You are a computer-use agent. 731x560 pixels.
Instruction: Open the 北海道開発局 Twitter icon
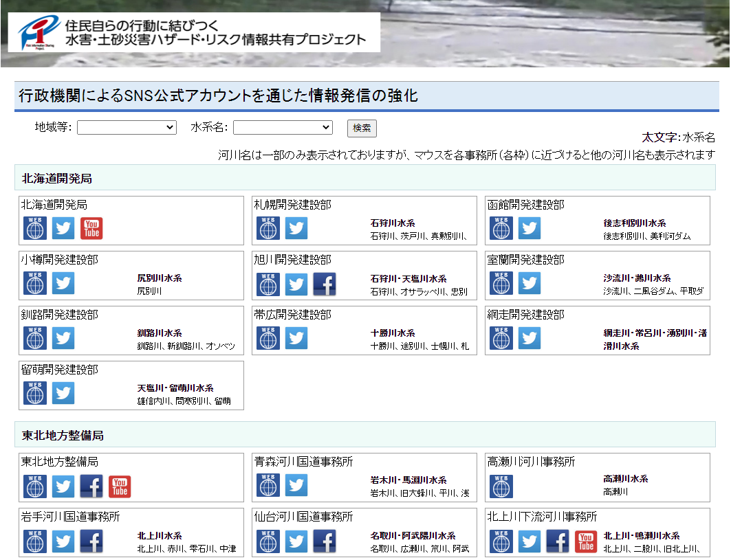click(x=63, y=228)
